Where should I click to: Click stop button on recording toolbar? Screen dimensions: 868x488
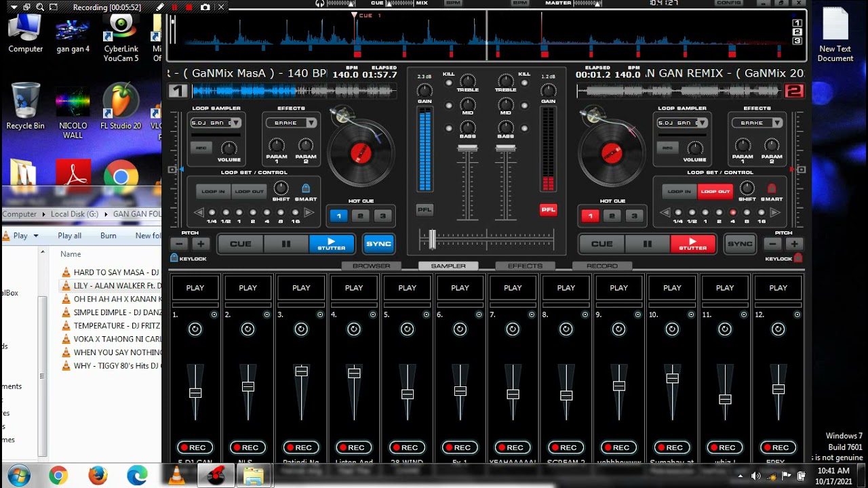189,7
